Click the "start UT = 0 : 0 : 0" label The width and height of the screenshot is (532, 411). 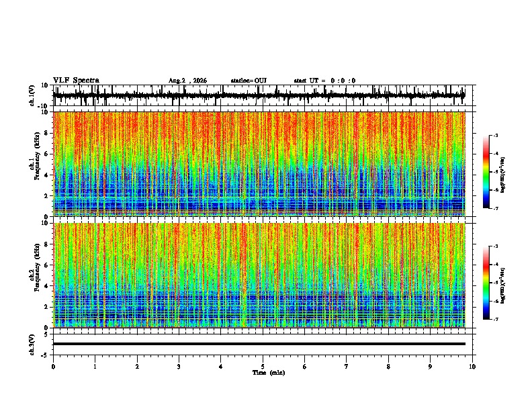pos(324,81)
